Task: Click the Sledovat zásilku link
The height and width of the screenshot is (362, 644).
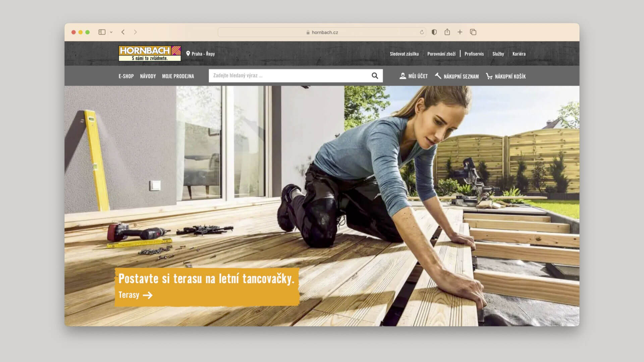Action: click(x=404, y=54)
